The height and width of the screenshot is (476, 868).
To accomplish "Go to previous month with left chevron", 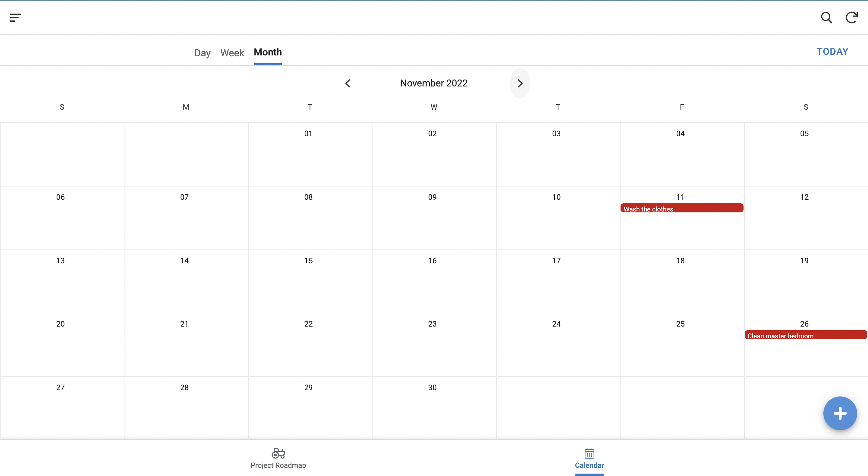I will tap(348, 83).
